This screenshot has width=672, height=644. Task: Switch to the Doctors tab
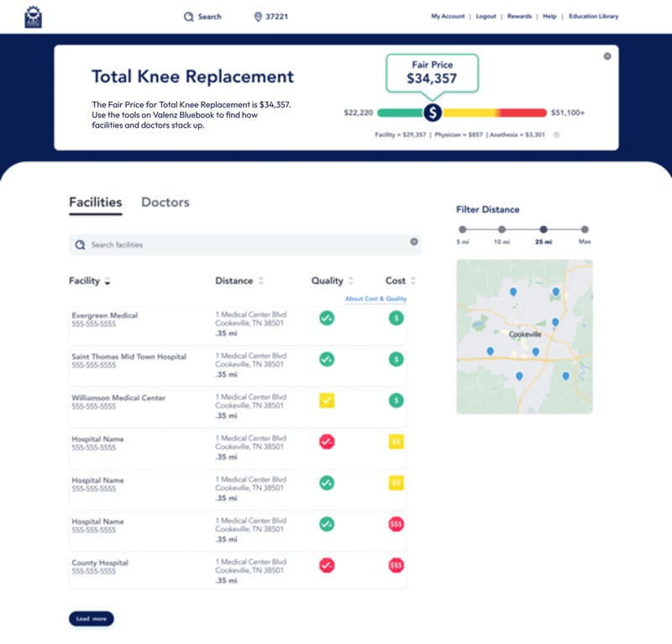(165, 202)
